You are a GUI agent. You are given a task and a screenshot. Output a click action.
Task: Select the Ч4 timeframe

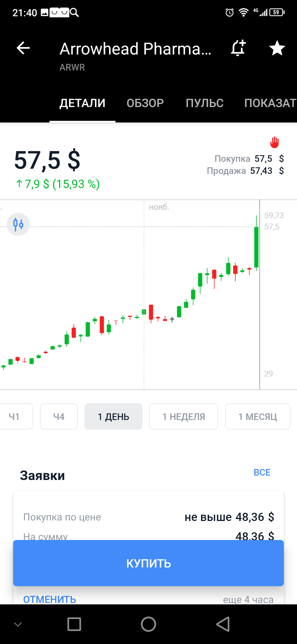59,416
